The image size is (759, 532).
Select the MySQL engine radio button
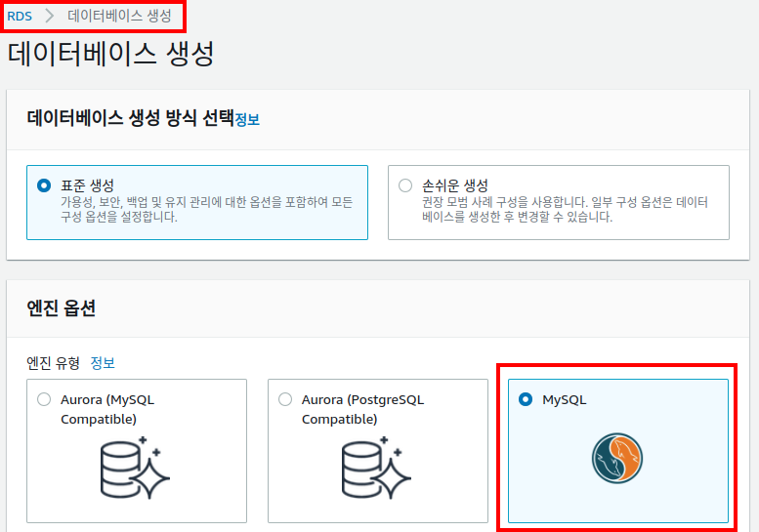coord(526,399)
